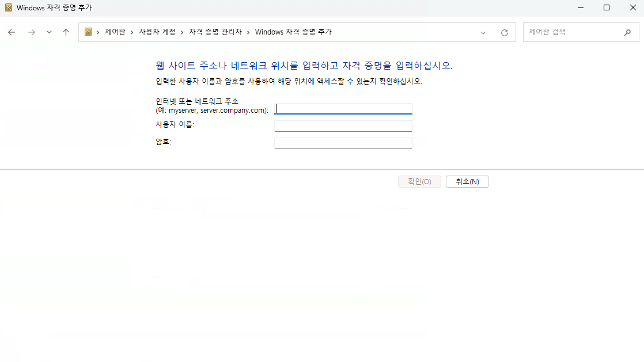Maximize the window
644x362 pixels.
tap(606, 8)
